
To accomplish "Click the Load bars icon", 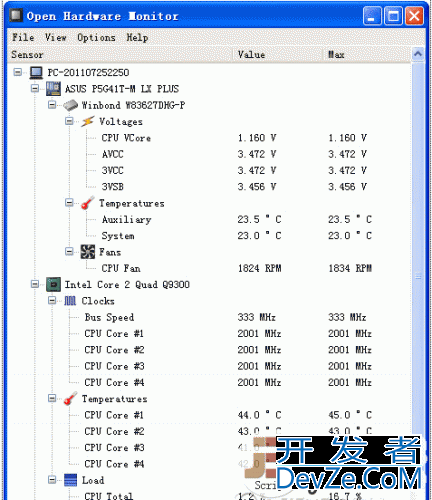I will (x=70, y=480).
